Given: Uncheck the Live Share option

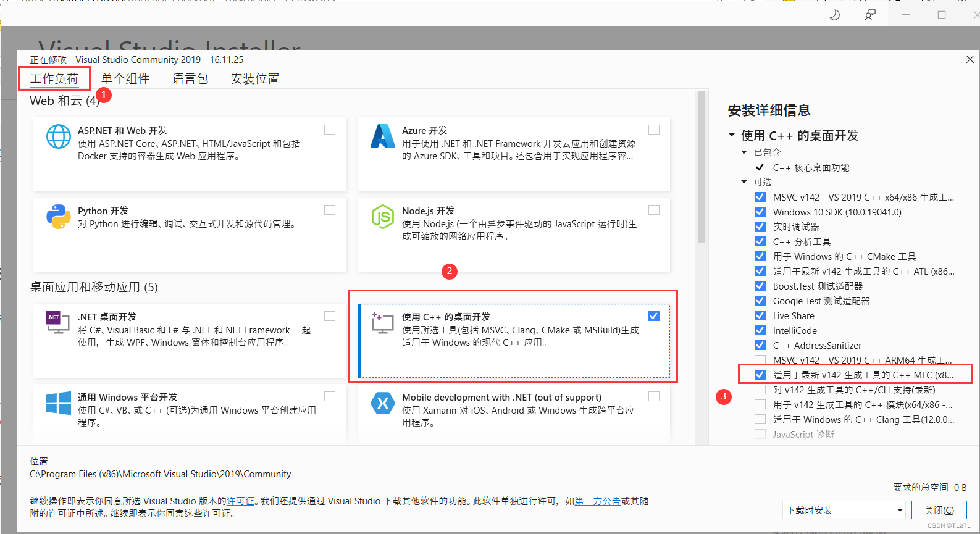Looking at the screenshot, I should pyautogui.click(x=760, y=315).
